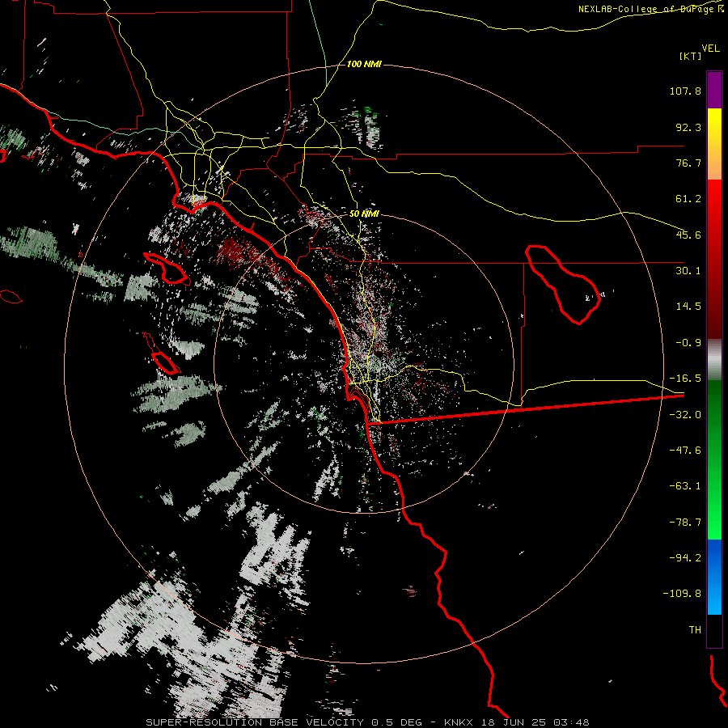The height and width of the screenshot is (728, 728).
Task: Click the NEXLAB-College of DuPage credit text
Action: click(651, 9)
